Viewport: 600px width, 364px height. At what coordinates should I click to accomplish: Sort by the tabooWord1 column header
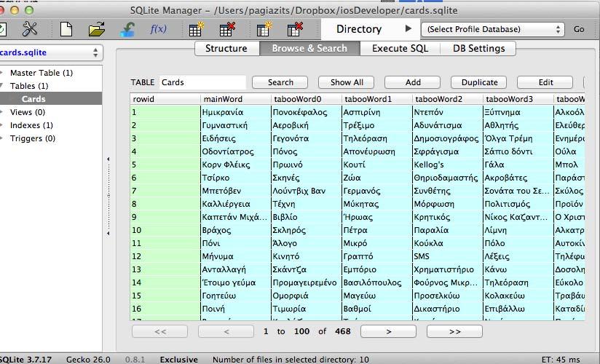tap(377, 99)
